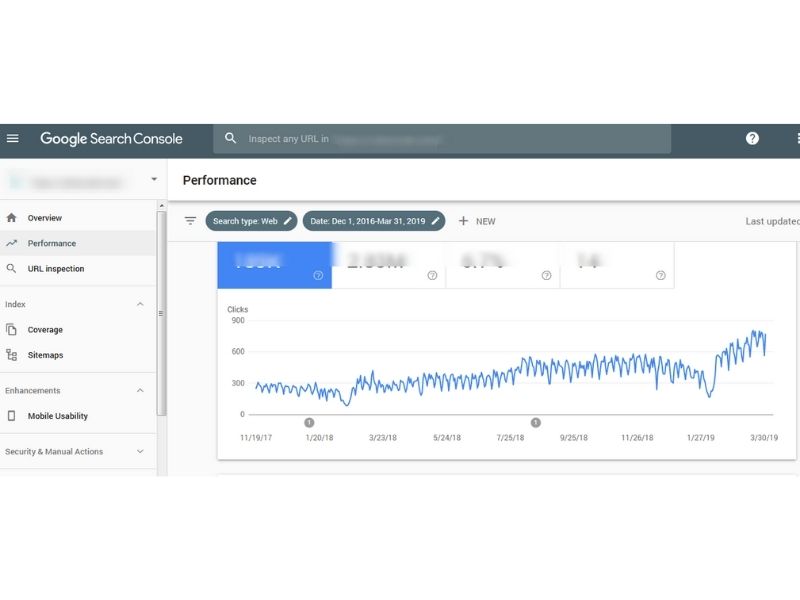Collapse the Enhancements section

pos(140,390)
